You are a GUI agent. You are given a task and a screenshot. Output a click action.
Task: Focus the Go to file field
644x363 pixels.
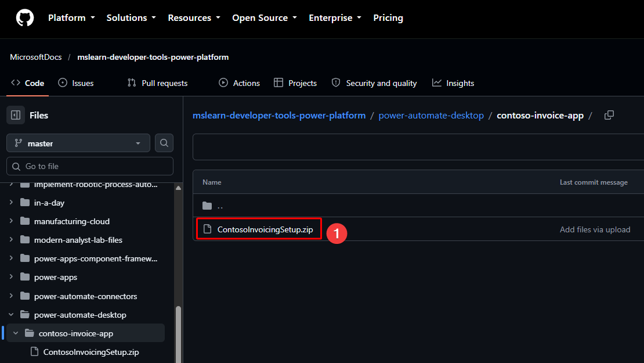[x=90, y=167]
